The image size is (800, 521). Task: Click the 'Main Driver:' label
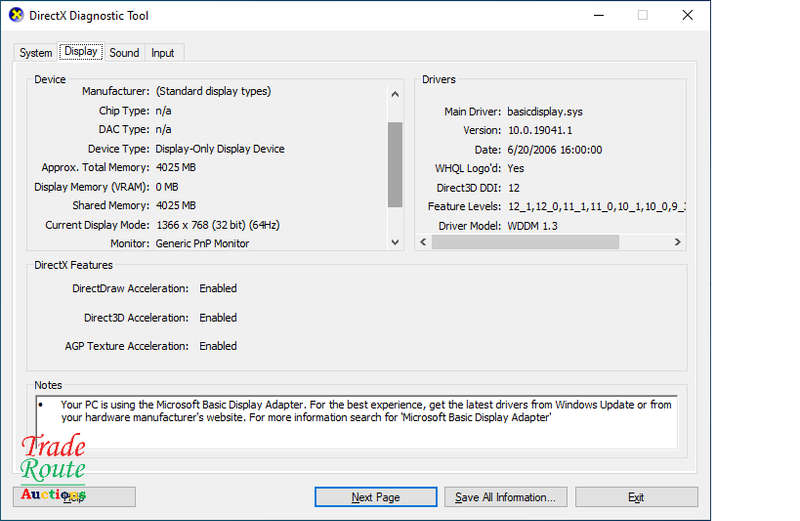coord(473,112)
